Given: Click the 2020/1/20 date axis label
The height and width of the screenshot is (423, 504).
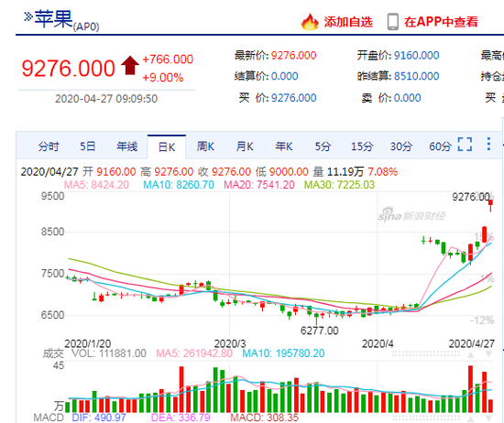Looking at the screenshot, I should pos(87,343).
